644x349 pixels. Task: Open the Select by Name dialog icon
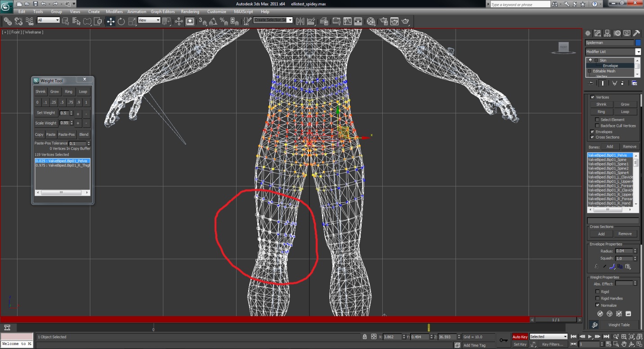click(76, 21)
